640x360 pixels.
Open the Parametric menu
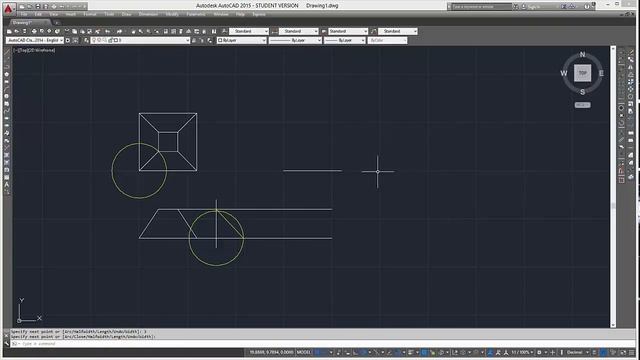coord(196,14)
